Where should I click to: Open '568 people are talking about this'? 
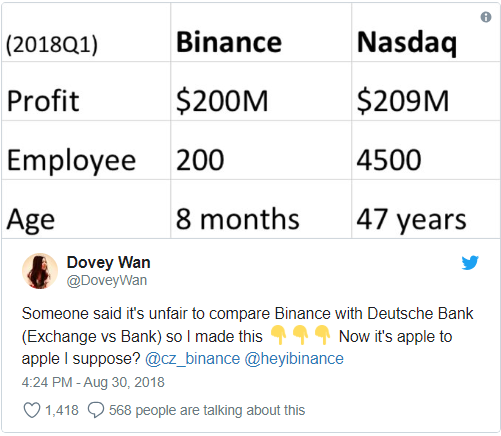[207, 410]
